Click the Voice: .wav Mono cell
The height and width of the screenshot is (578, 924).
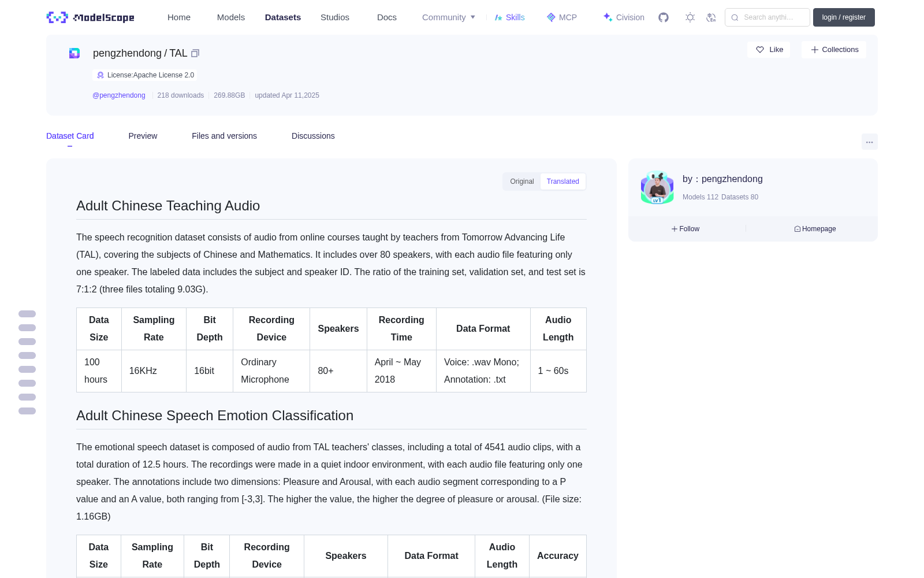point(483,371)
